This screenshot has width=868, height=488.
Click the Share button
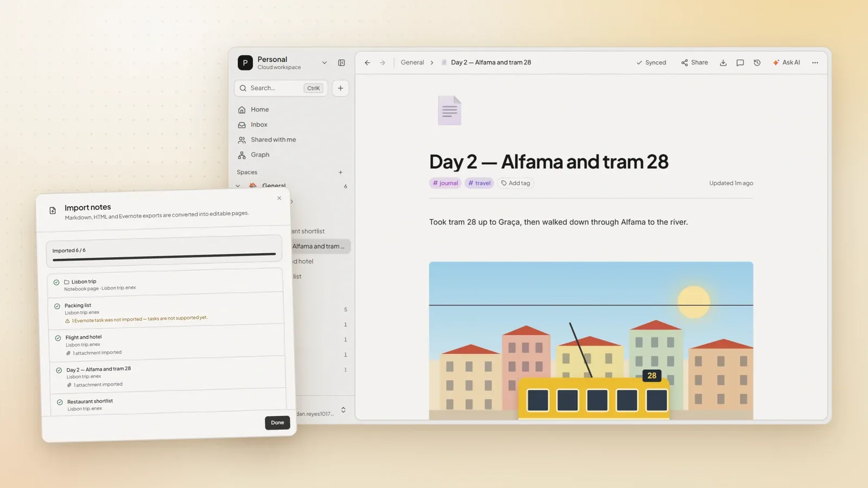694,63
